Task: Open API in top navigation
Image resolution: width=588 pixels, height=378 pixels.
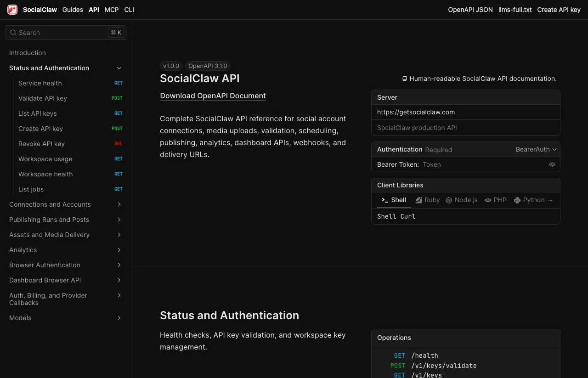Action: click(x=94, y=10)
